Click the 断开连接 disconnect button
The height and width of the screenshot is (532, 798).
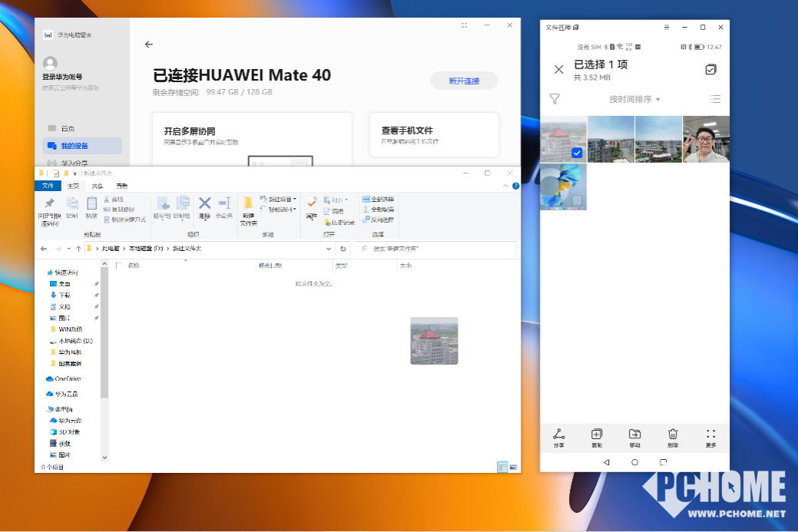point(464,81)
